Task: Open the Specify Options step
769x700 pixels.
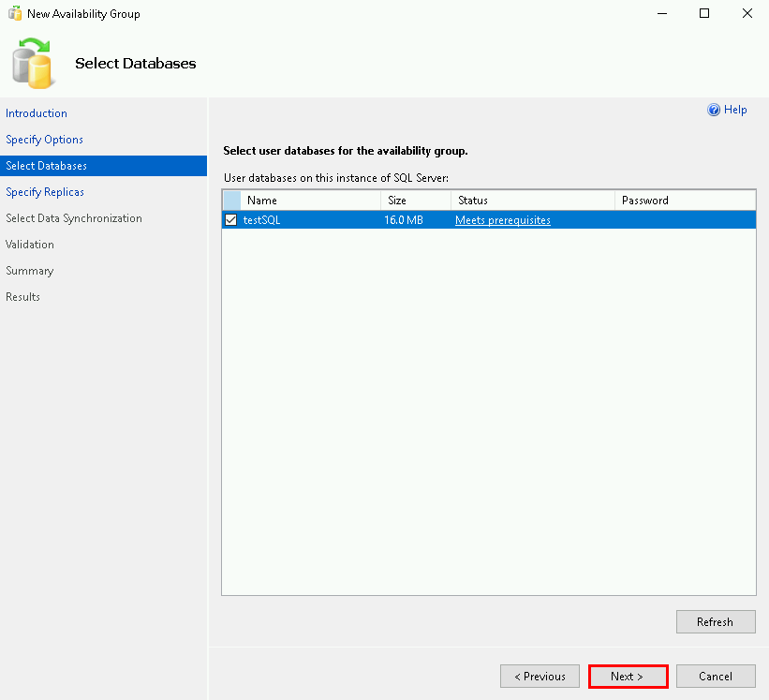Action: tap(44, 140)
